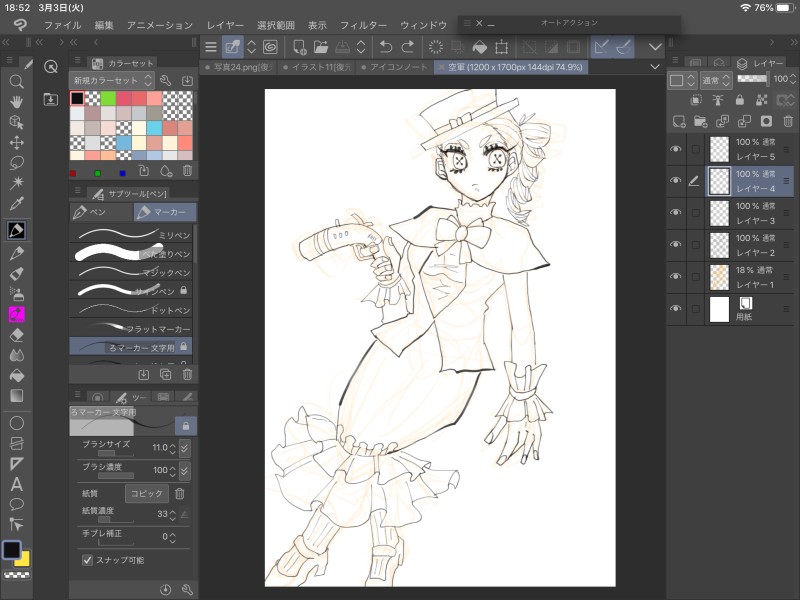
Task: Uncheck the スナップ可能 checkbox
Action: point(87,560)
